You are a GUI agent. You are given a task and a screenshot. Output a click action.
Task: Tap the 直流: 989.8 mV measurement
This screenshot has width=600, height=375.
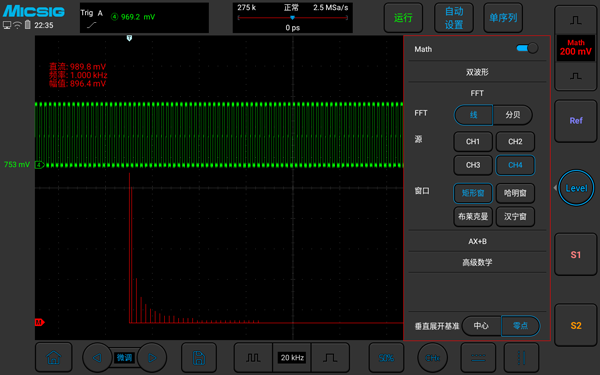point(78,67)
